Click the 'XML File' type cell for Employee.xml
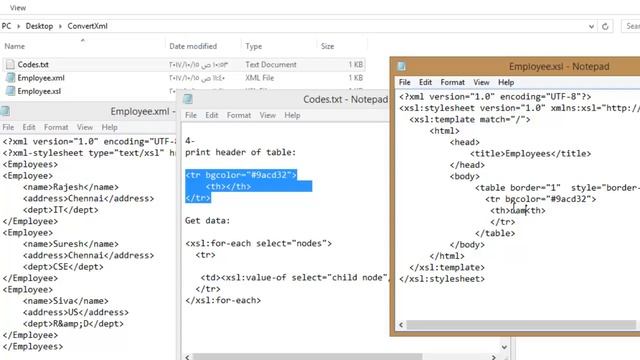Image resolution: width=640 pixels, height=360 pixels. click(x=260, y=78)
